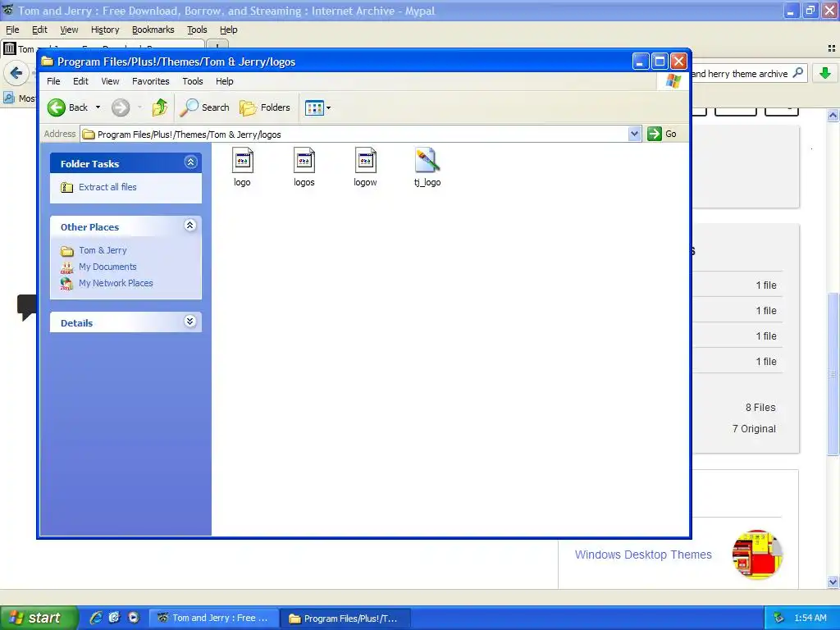
Task: Click the browser scrollbar up arrow
Action: point(833,115)
